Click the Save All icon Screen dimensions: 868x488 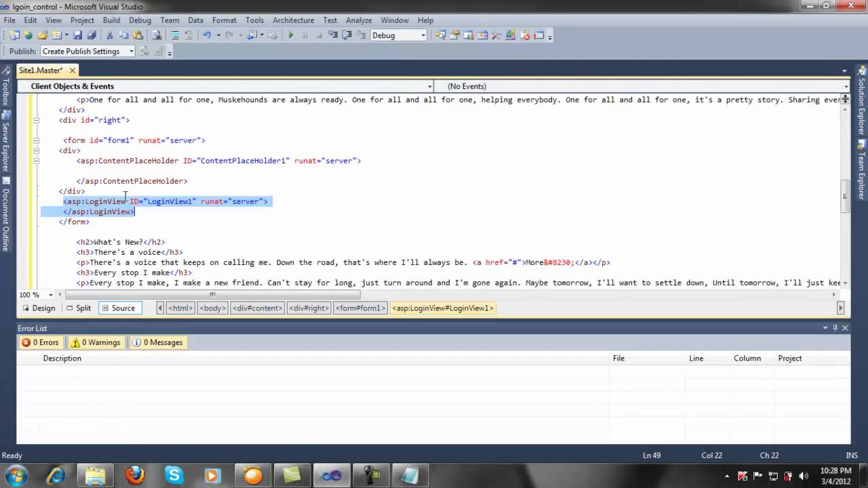[92, 35]
